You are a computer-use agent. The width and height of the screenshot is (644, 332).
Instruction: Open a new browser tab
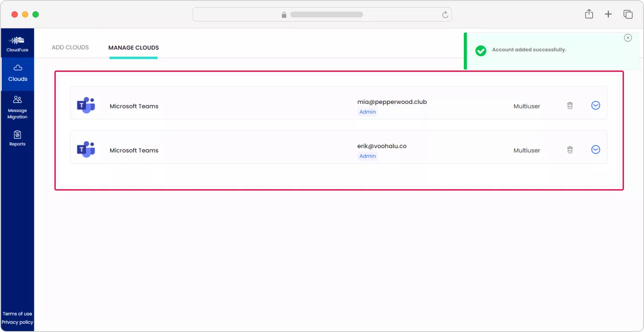(x=608, y=14)
